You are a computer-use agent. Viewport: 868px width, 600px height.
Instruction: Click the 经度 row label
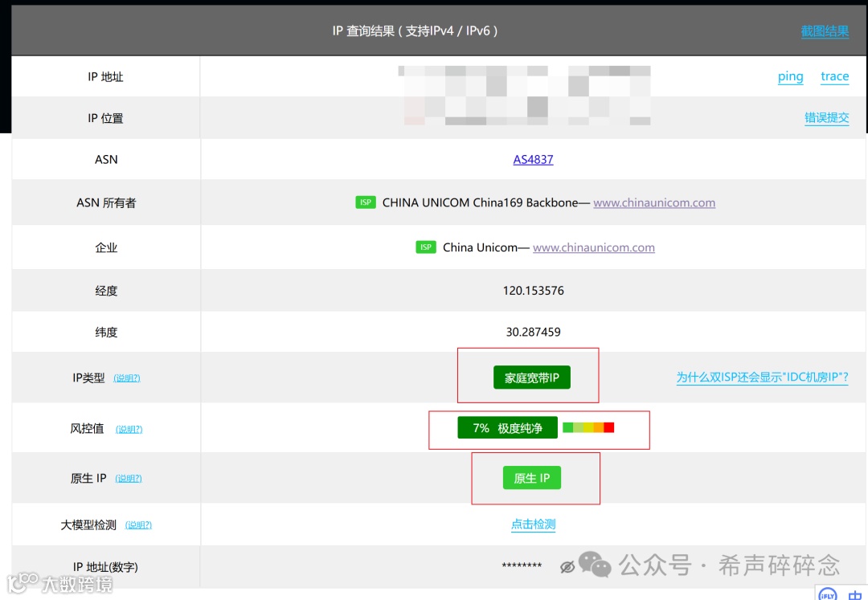coord(106,291)
